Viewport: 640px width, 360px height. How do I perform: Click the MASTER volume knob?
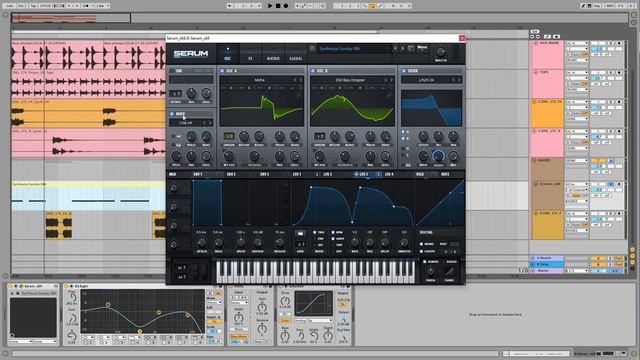coord(440,52)
